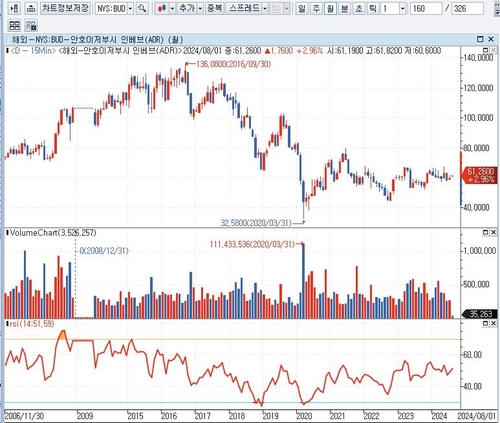Open the interval value dropdown showing 1
Viewport: 500px width, 423px height.
pos(402,8)
